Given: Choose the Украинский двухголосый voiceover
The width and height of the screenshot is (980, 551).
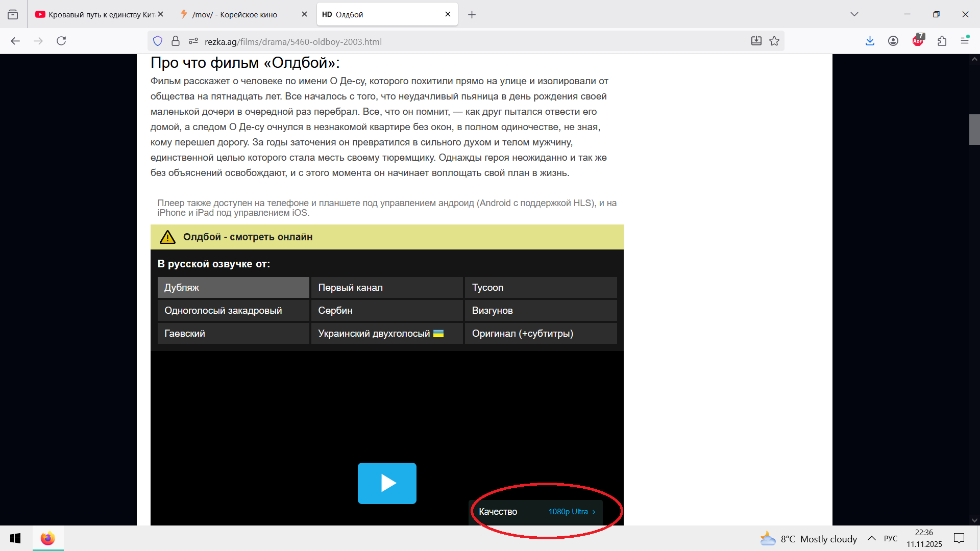Looking at the screenshot, I should [x=386, y=333].
